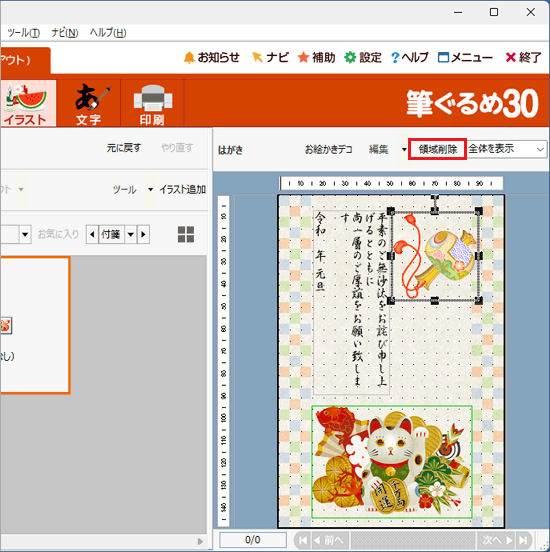This screenshot has width=550, height=552.
Task: Click the bottom-right resize handle of selection
Action: pos(479,300)
